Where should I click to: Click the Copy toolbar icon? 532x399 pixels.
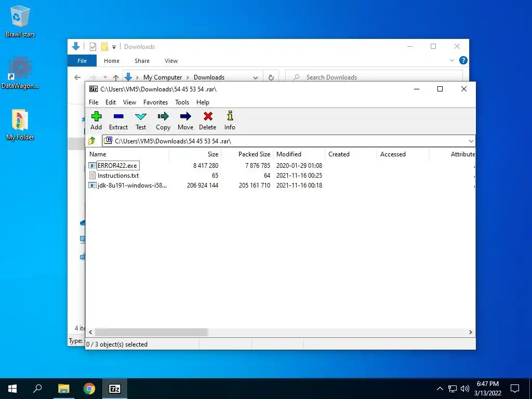tap(163, 117)
